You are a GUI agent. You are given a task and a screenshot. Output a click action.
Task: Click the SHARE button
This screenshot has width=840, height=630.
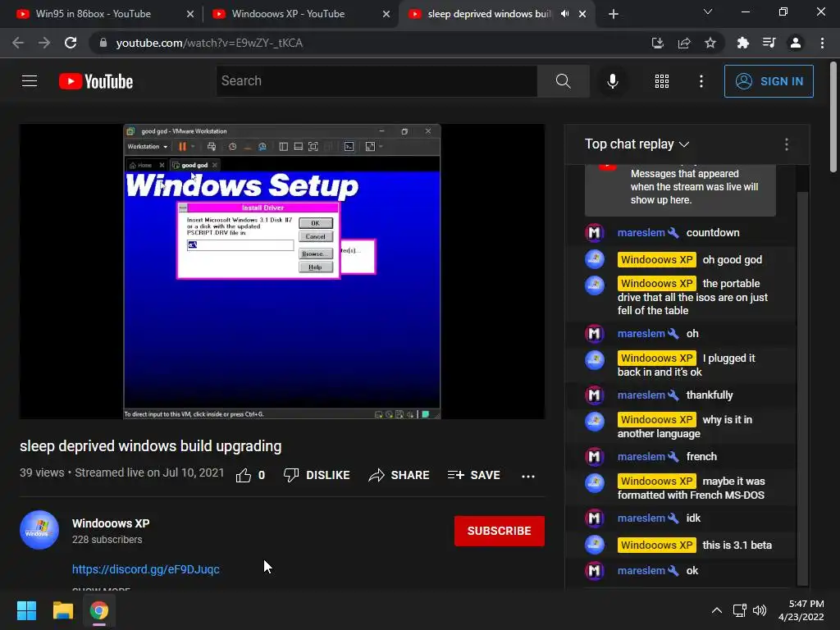click(x=399, y=475)
